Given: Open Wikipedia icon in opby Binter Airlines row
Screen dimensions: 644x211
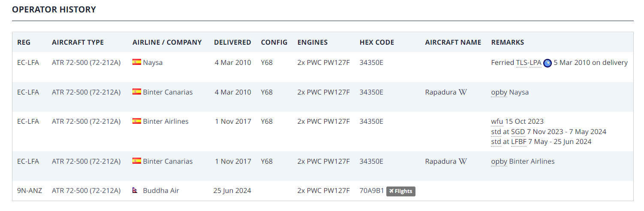Looking at the screenshot, I should coord(463,162).
